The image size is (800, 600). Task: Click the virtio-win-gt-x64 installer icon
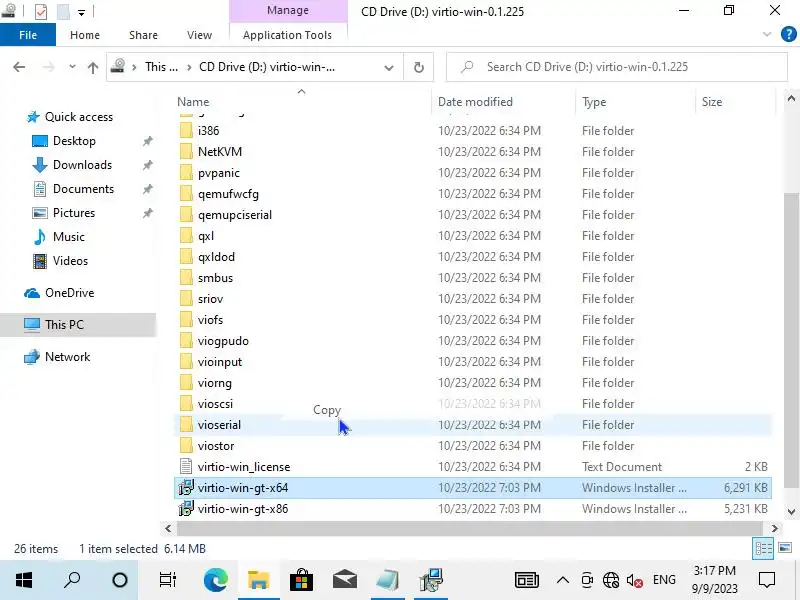pos(186,488)
